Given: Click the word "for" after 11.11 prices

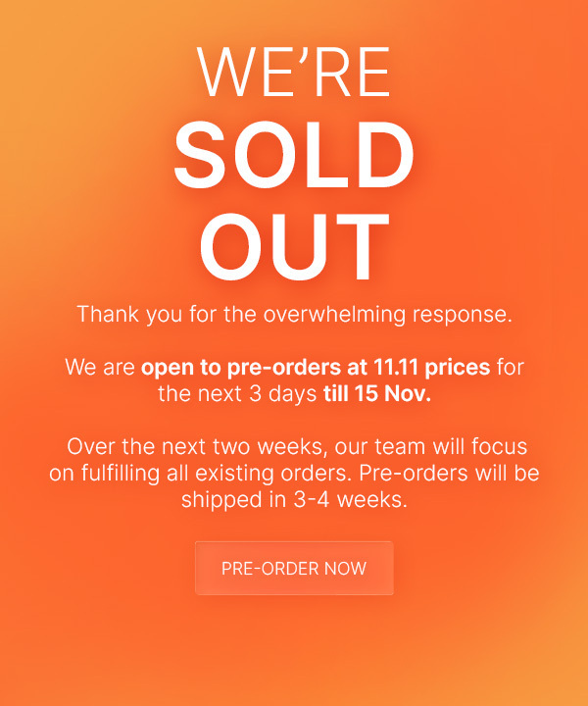Looking at the screenshot, I should coord(511,369).
